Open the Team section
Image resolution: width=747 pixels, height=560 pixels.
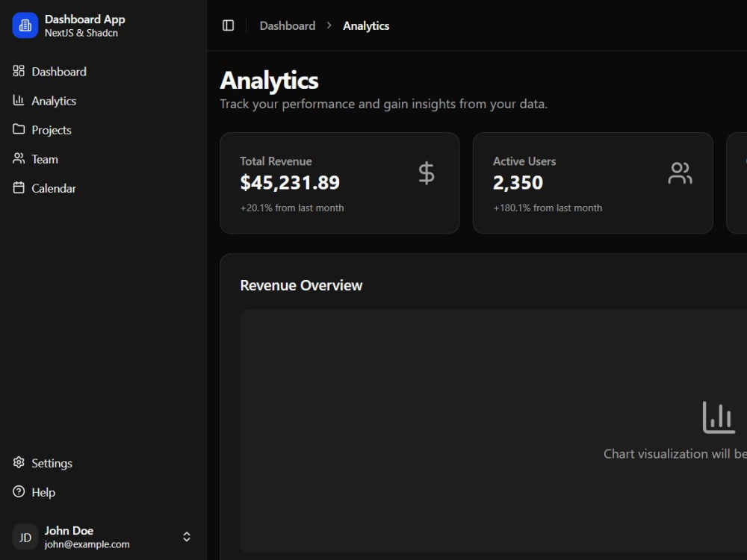103,159
